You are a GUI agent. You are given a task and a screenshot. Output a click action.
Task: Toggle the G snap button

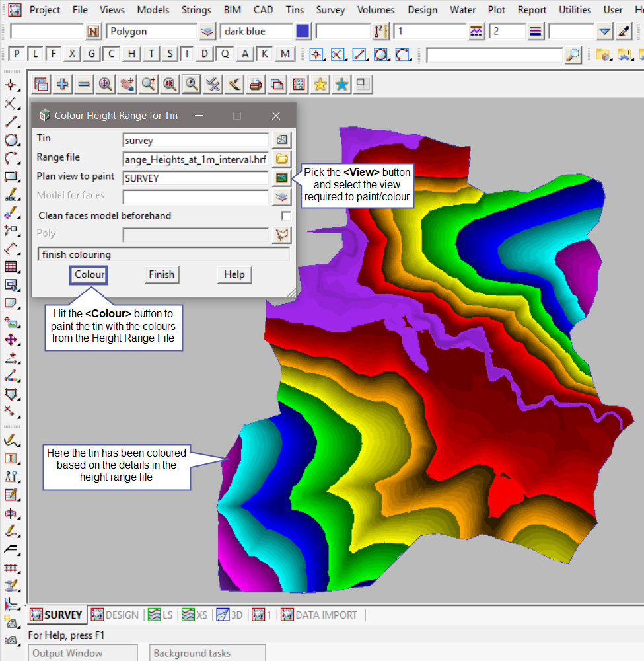[92, 54]
